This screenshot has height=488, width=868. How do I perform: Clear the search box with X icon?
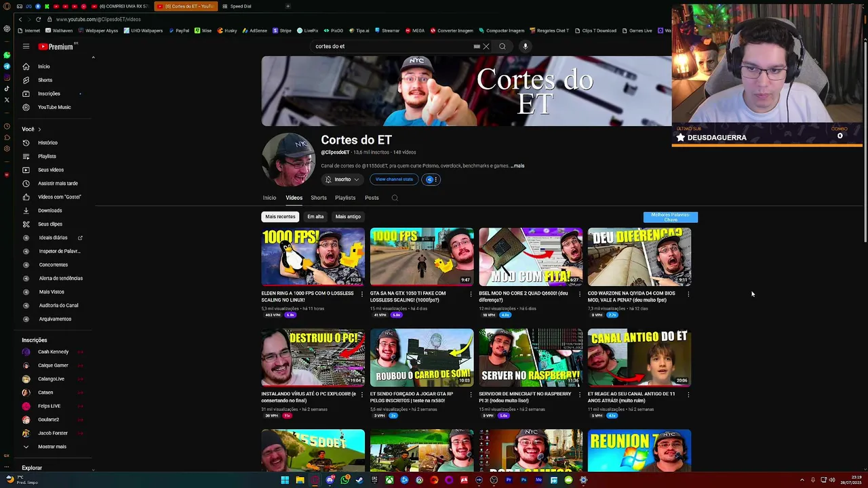click(486, 46)
